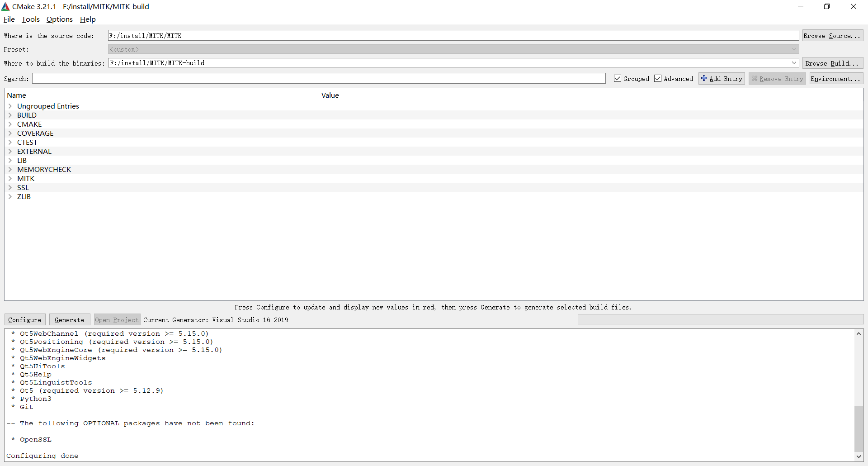Image resolution: width=868 pixels, height=466 pixels.
Task: Click the '* Qt5Help' log line
Action: [x=31, y=374]
